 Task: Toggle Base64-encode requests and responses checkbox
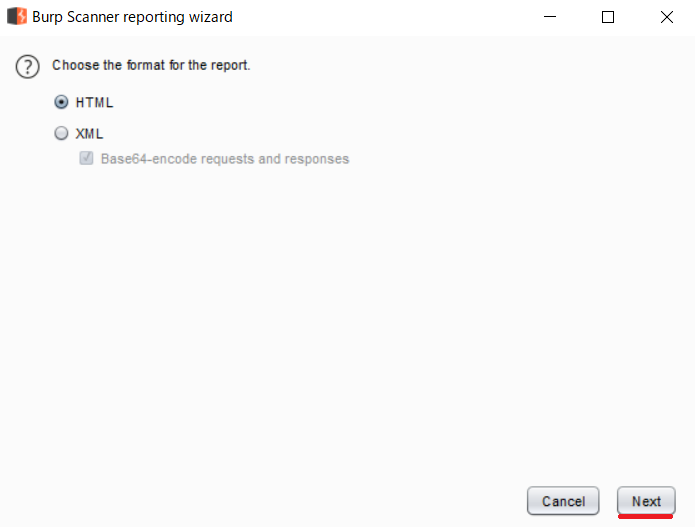click(x=86, y=158)
